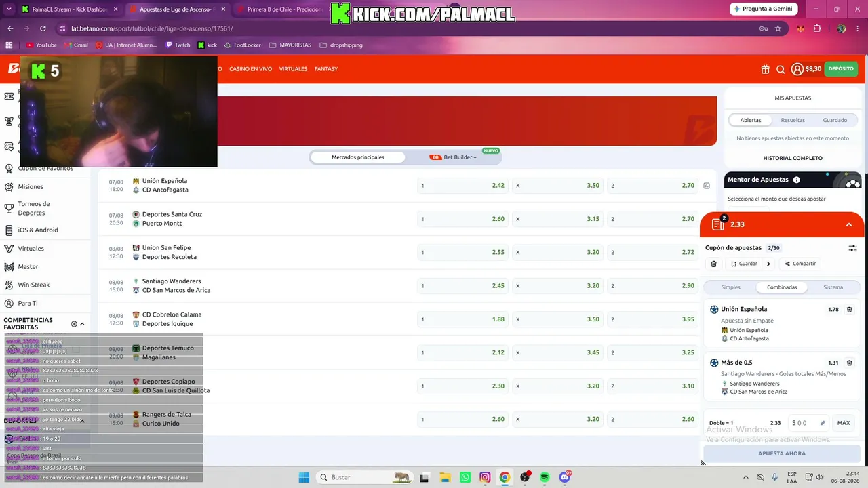Open the gift promotions icon in header

766,69
